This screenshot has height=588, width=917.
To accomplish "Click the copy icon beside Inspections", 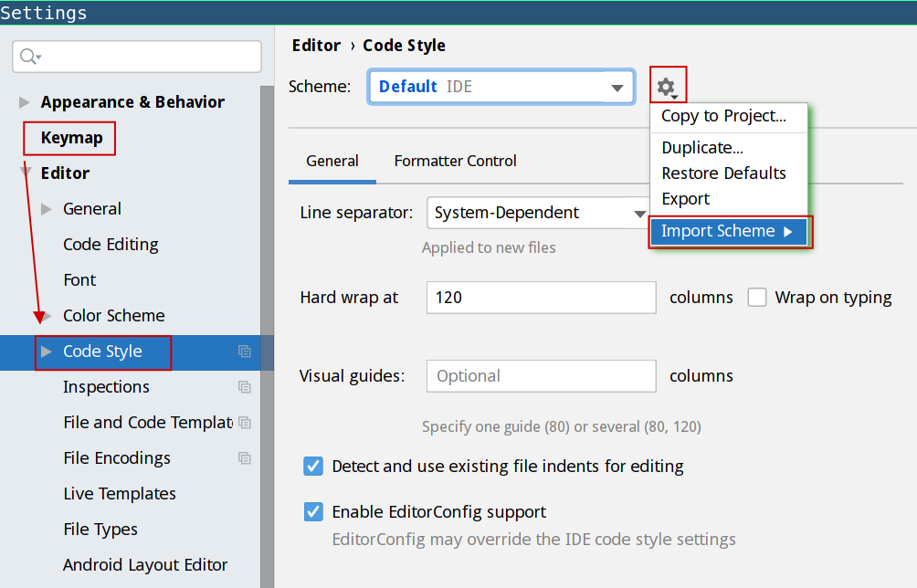I will click(244, 387).
